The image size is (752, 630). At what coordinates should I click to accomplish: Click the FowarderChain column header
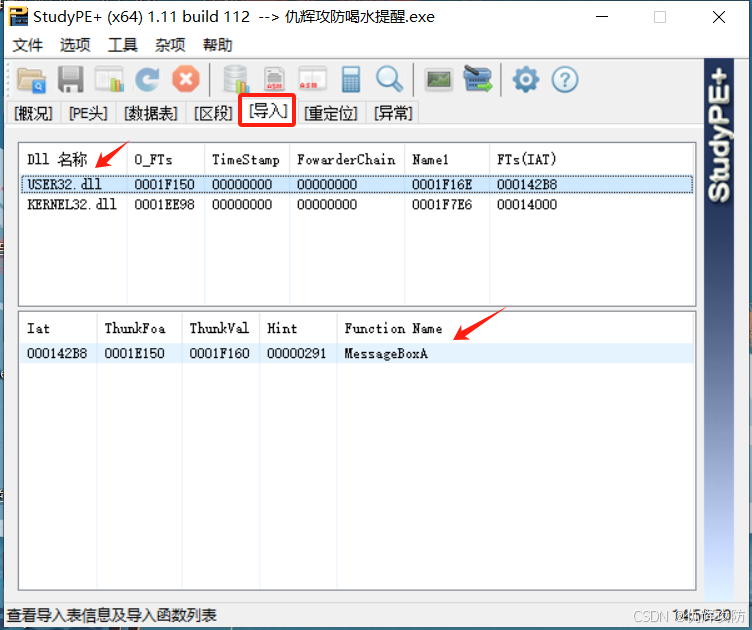click(347, 160)
